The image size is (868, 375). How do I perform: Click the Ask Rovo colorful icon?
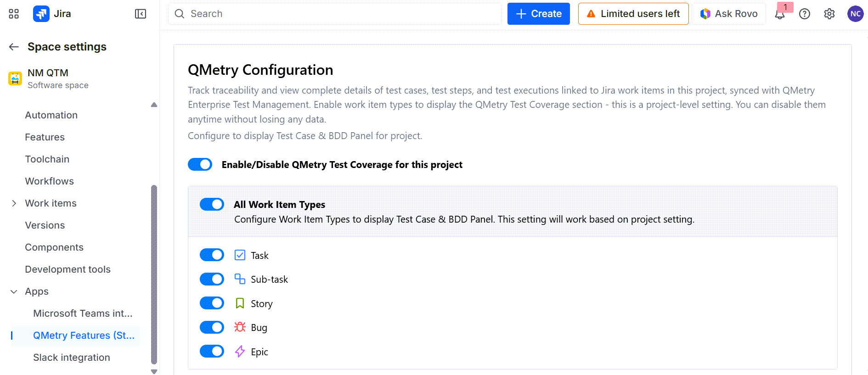coord(705,14)
